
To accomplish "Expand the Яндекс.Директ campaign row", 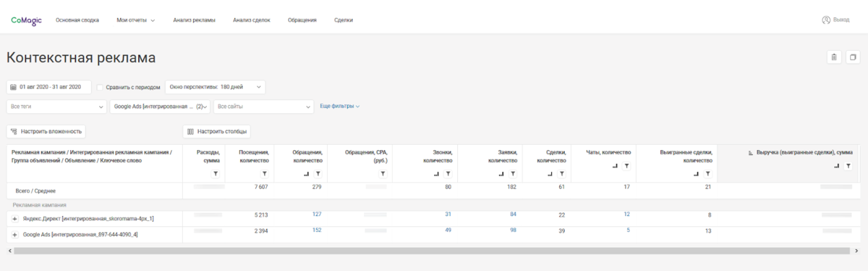I will coord(14,218).
